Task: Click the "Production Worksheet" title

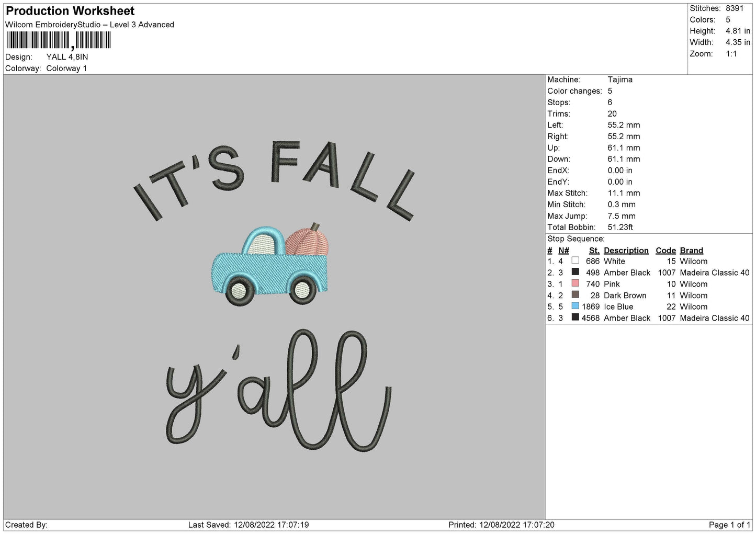Action: (70, 11)
